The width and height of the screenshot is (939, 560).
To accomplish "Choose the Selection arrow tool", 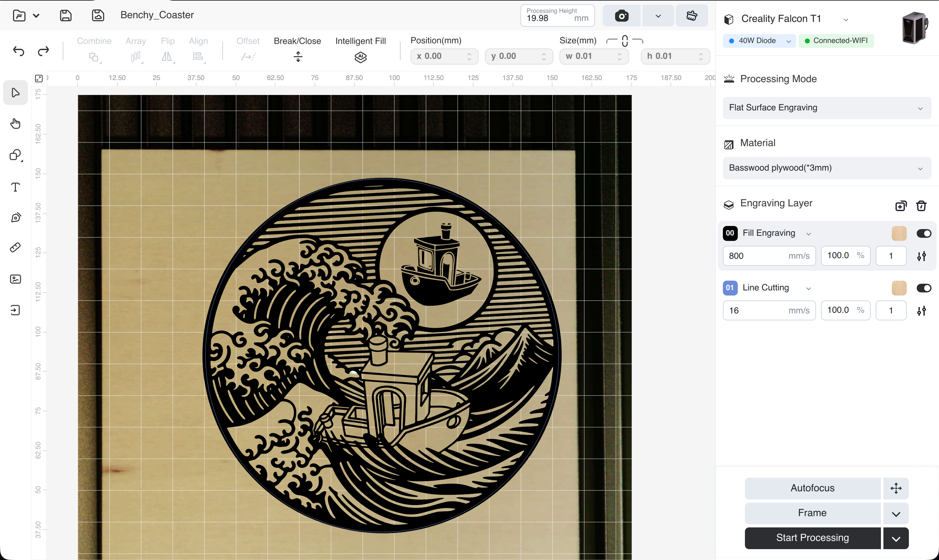I will pyautogui.click(x=16, y=93).
